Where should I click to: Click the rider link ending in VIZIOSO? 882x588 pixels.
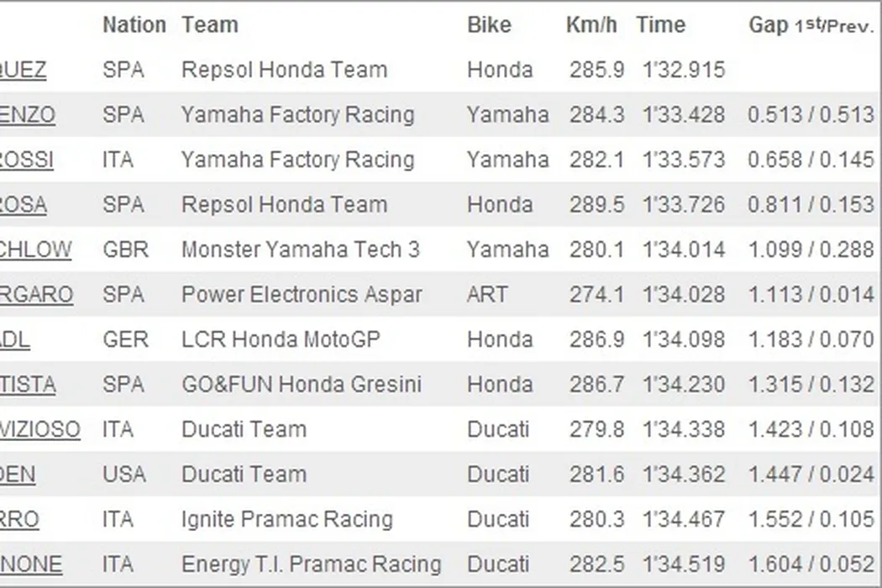tap(39, 430)
